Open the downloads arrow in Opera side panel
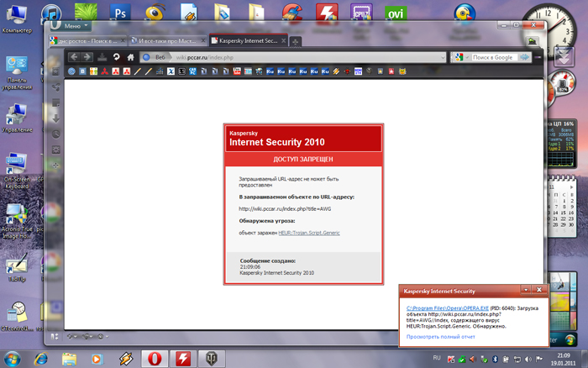 56,118
